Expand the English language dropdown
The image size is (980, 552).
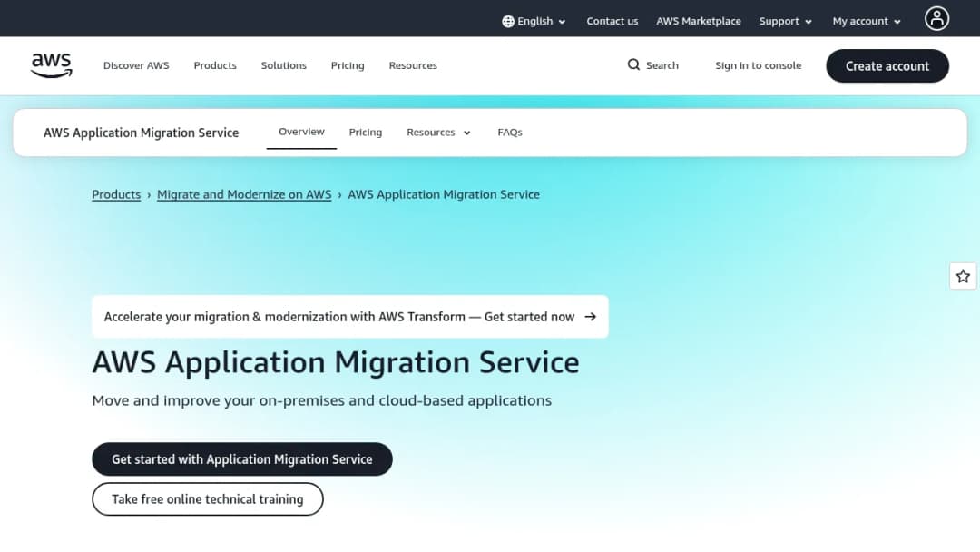(x=534, y=21)
